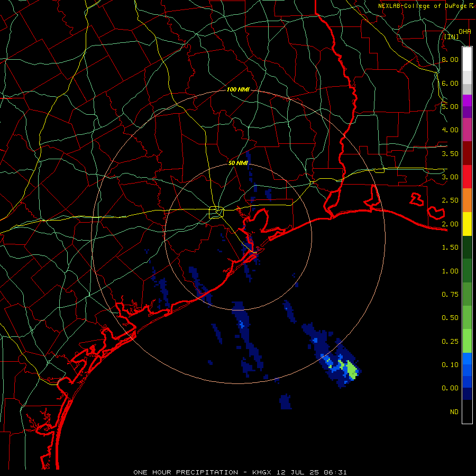This screenshot has height=476, width=476.
Task: Click the 1.00 legend value
Action: pyautogui.click(x=450, y=271)
